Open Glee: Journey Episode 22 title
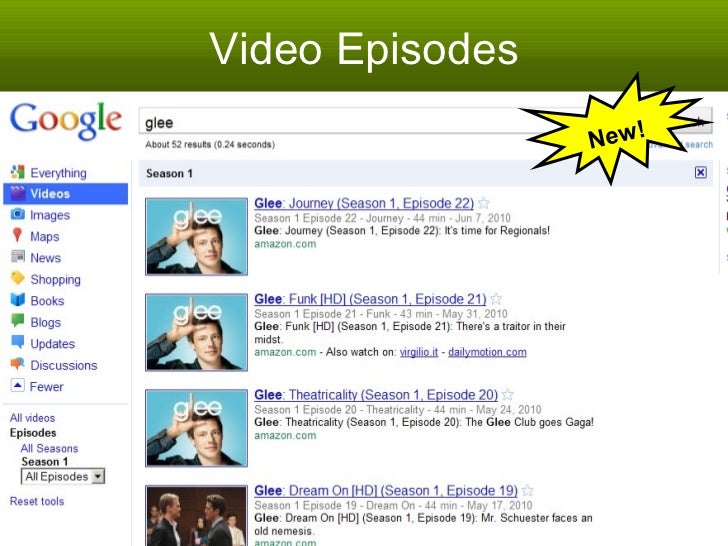 click(x=364, y=203)
